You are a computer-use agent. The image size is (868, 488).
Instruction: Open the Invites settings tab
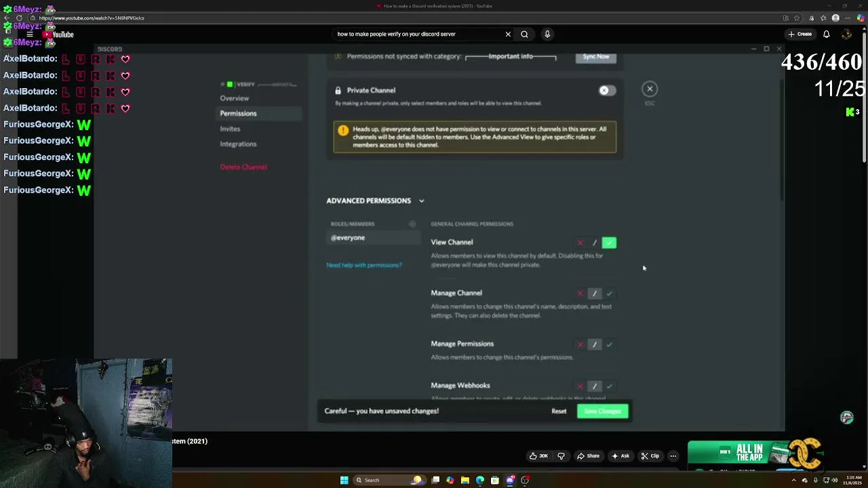(230, 129)
